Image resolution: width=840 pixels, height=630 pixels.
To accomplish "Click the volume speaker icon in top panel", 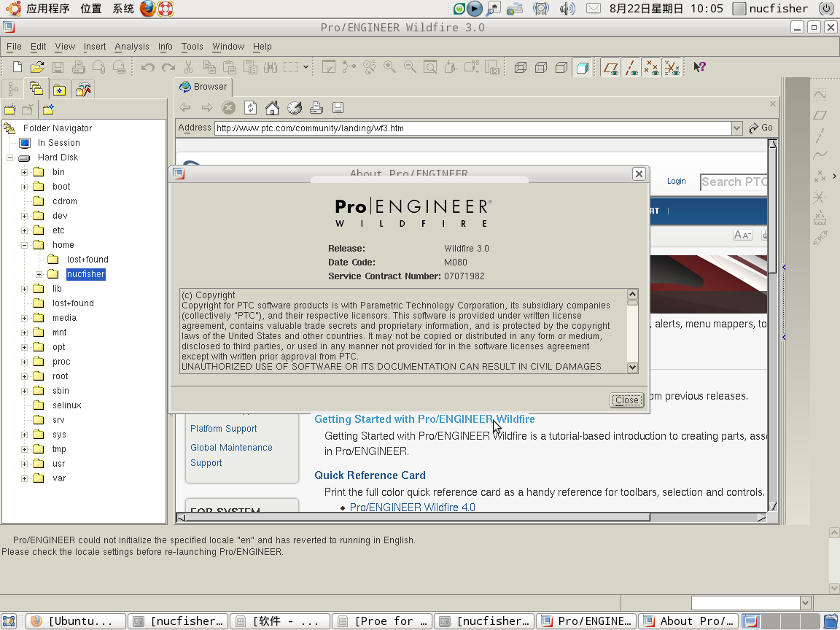I will 567,9.
